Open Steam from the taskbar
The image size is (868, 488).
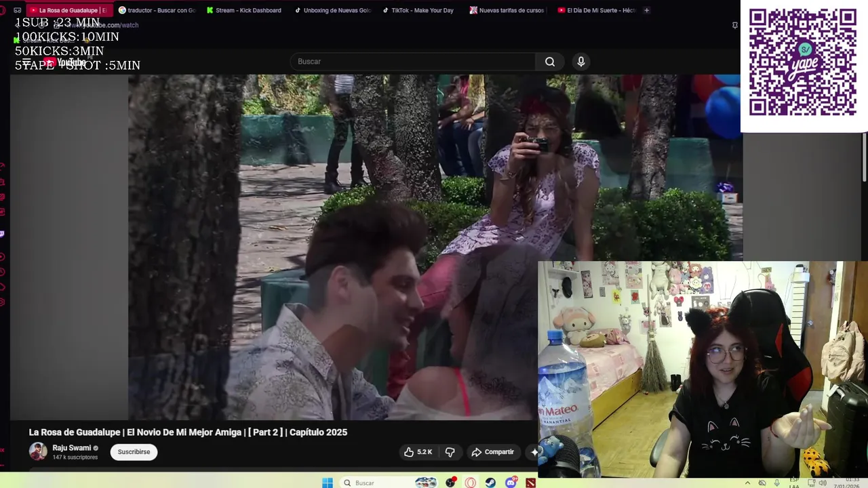(490, 483)
